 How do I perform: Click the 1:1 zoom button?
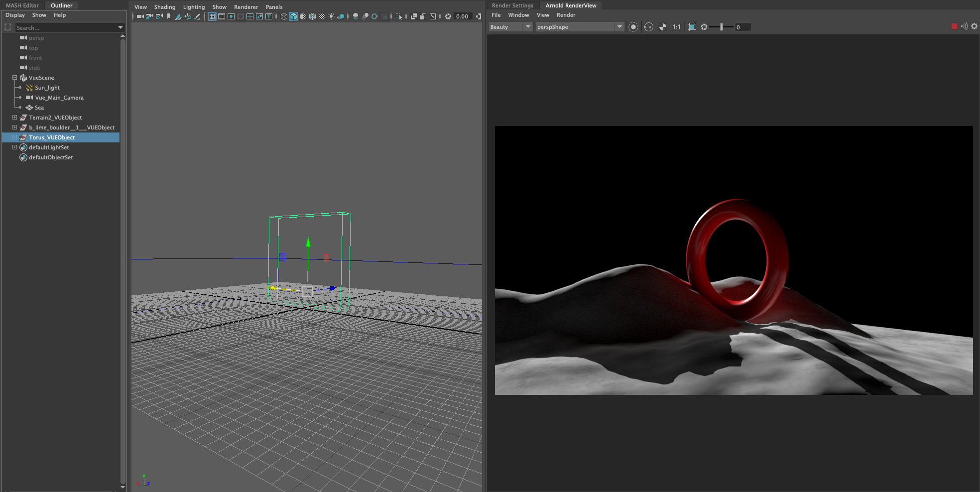coord(676,27)
